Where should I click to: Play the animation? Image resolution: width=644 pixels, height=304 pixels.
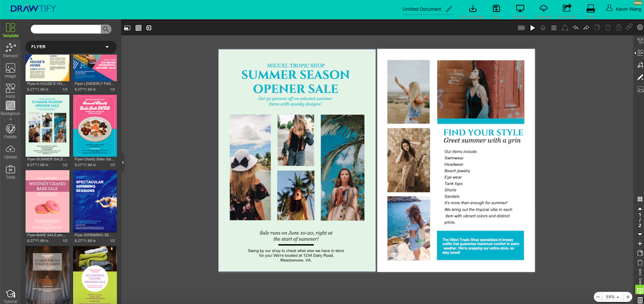click(532, 28)
